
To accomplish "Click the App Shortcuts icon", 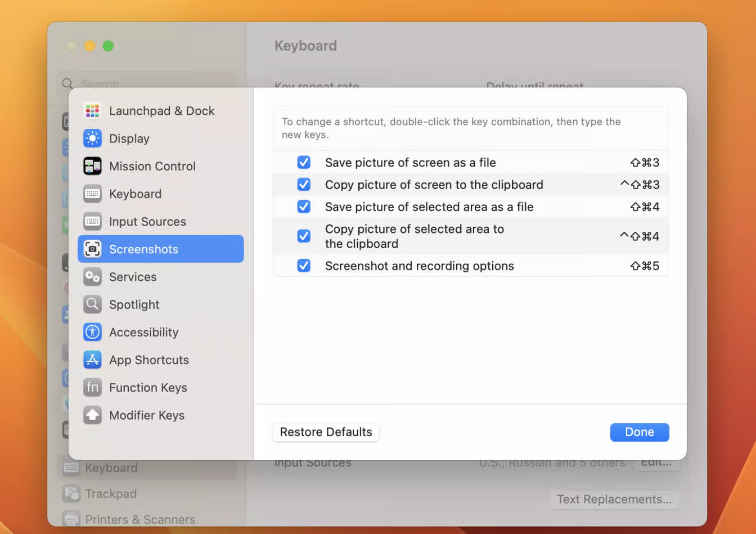I will pyautogui.click(x=92, y=359).
